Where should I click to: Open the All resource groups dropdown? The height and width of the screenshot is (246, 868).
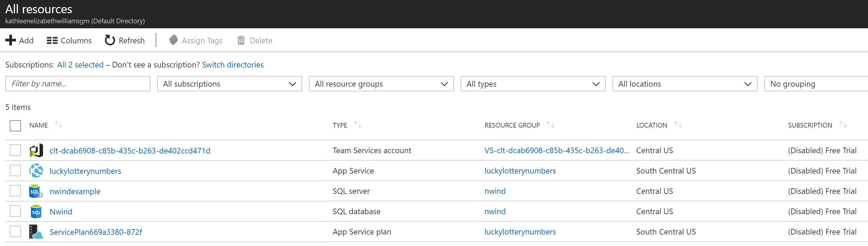(381, 84)
